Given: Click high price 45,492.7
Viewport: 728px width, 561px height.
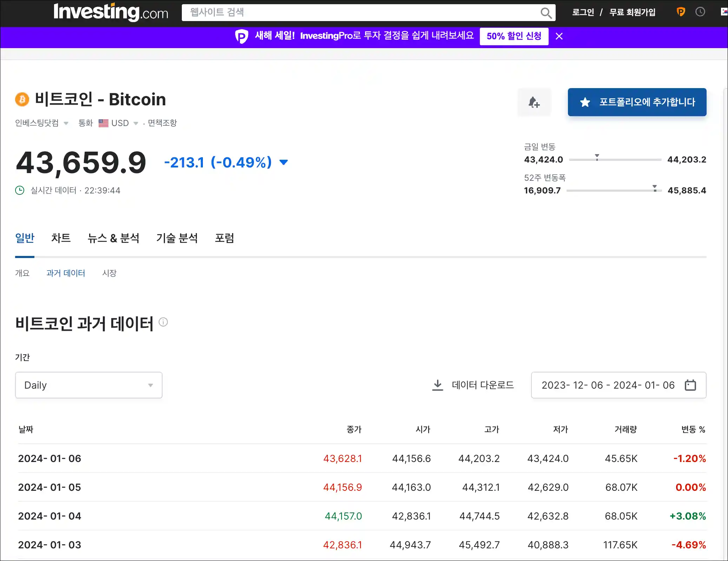Looking at the screenshot, I should (479, 545).
